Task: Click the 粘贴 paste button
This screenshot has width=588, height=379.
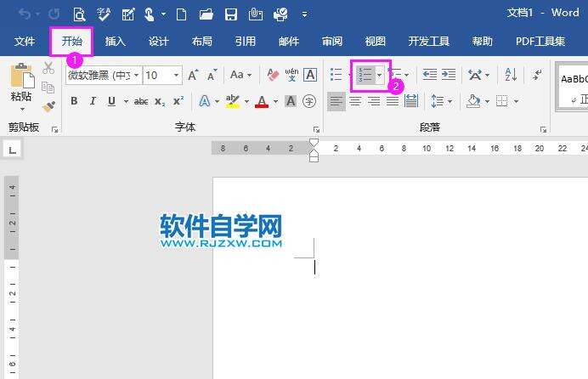Action: 22,86
